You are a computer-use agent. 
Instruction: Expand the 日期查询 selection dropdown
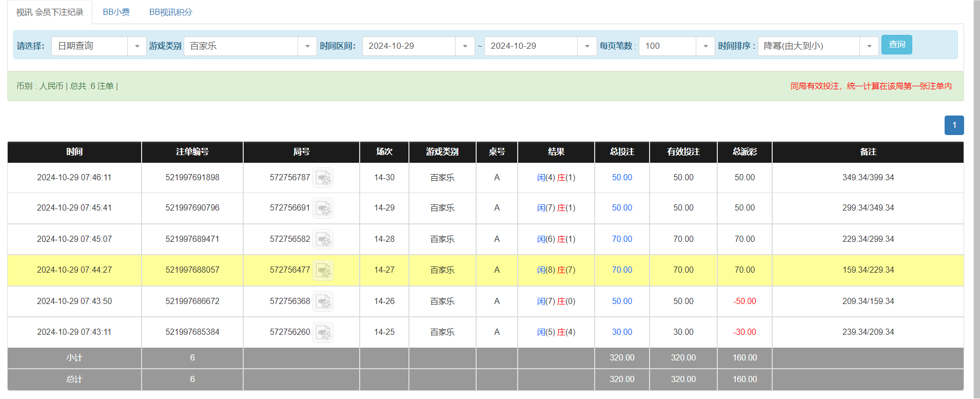pyautogui.click(x=136, y=46)
